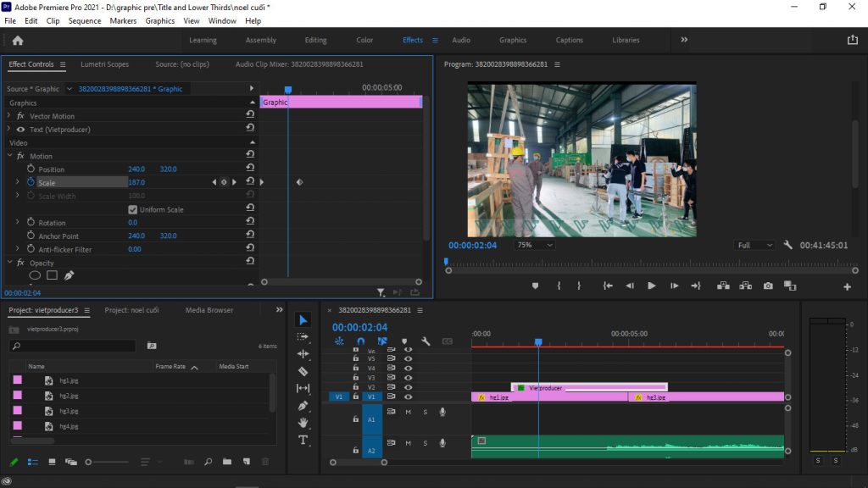Expand the Vector Motion effect properties
This screenshot has width=868, height=488.
pos(9,116)
